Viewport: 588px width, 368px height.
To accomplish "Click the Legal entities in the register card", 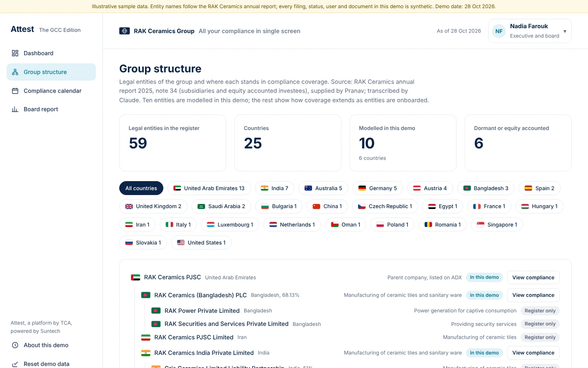I will [173, 143].
